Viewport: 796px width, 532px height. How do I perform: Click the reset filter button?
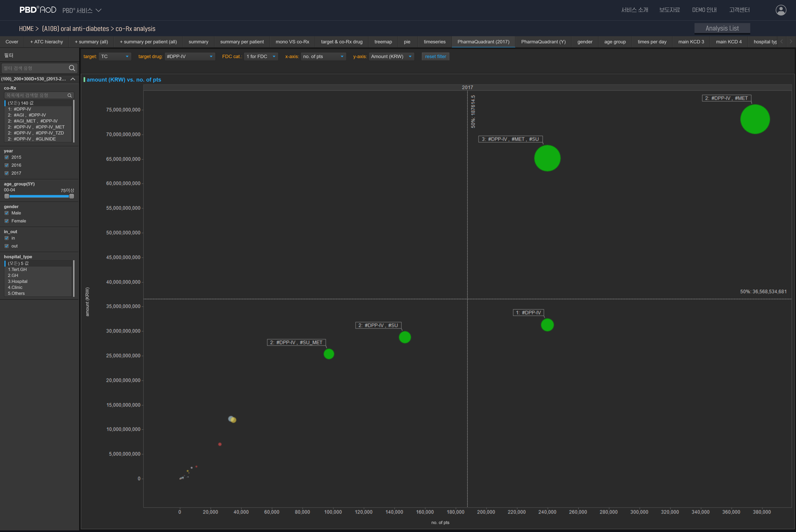(x=435, y=56)
